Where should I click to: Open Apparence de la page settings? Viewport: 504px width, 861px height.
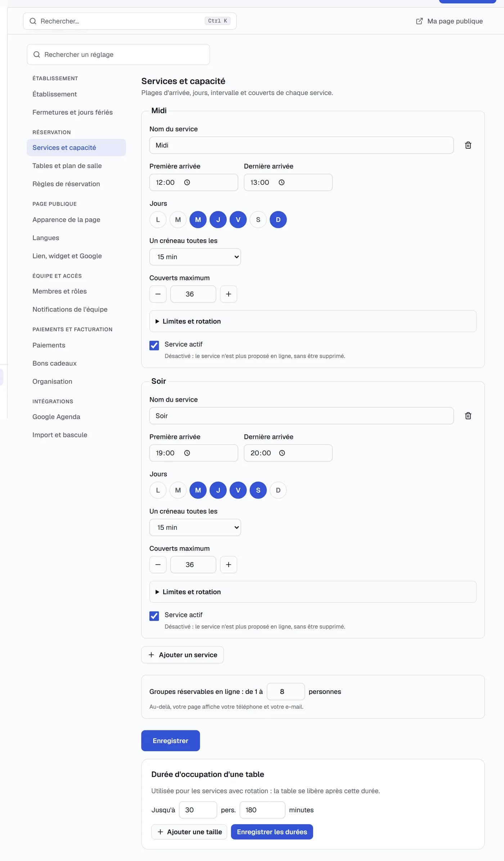76,220
